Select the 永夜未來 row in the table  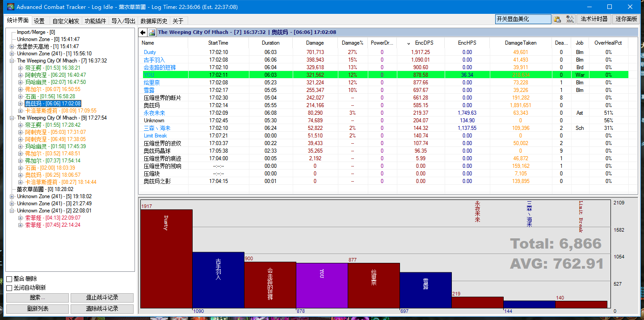pos(385,113)
